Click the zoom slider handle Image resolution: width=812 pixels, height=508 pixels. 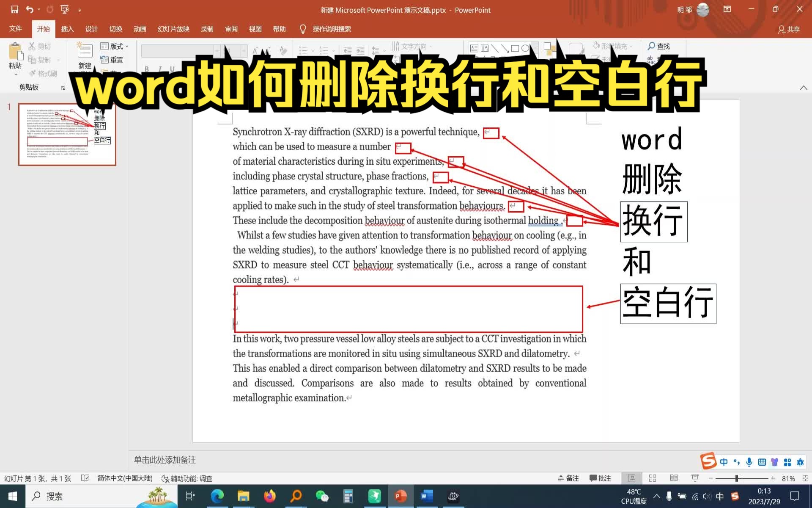pos(737,478)
